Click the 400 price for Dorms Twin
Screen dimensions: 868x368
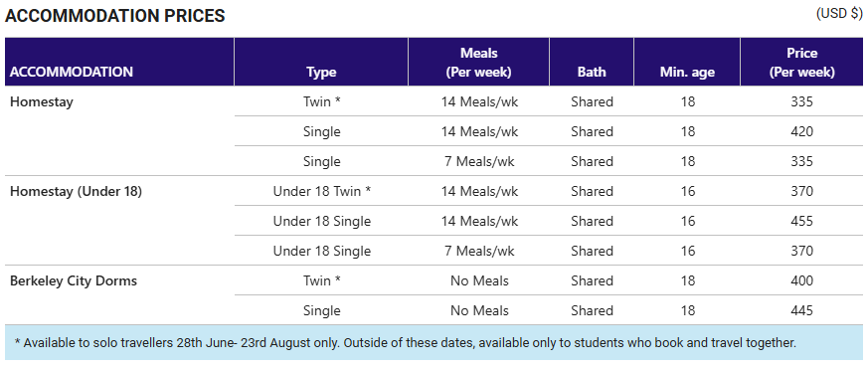point(801,281)
